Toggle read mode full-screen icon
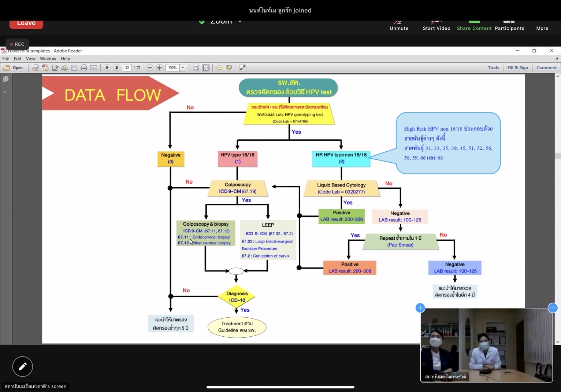 [243, 68]
